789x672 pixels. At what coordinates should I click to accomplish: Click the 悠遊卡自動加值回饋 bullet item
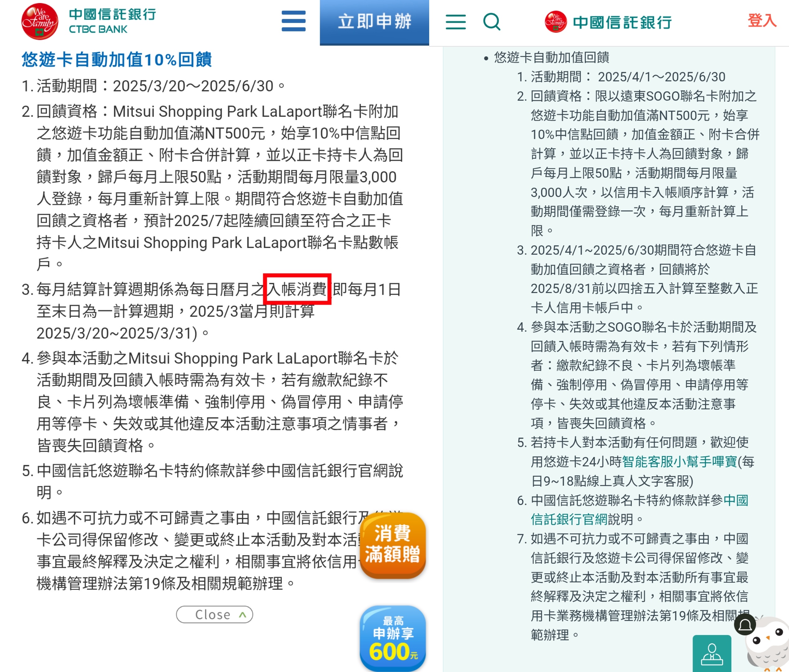point(551,58)
